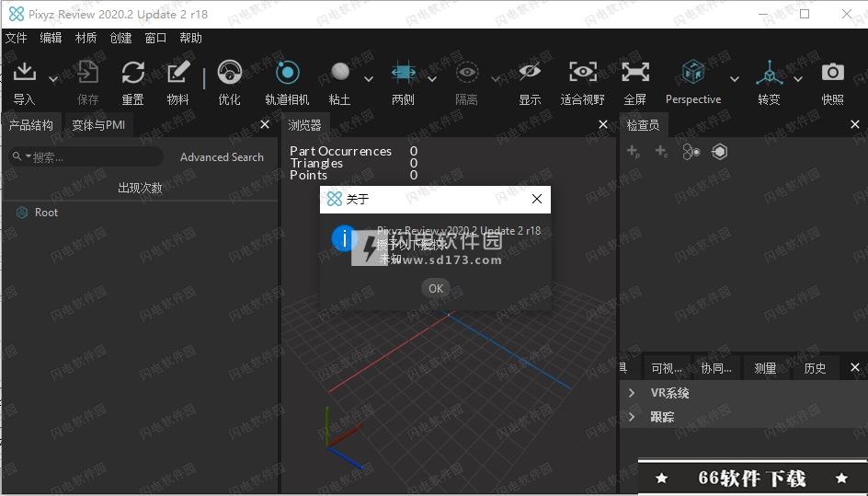
Task: Open the 材质 menu
Action: point(86,38)
